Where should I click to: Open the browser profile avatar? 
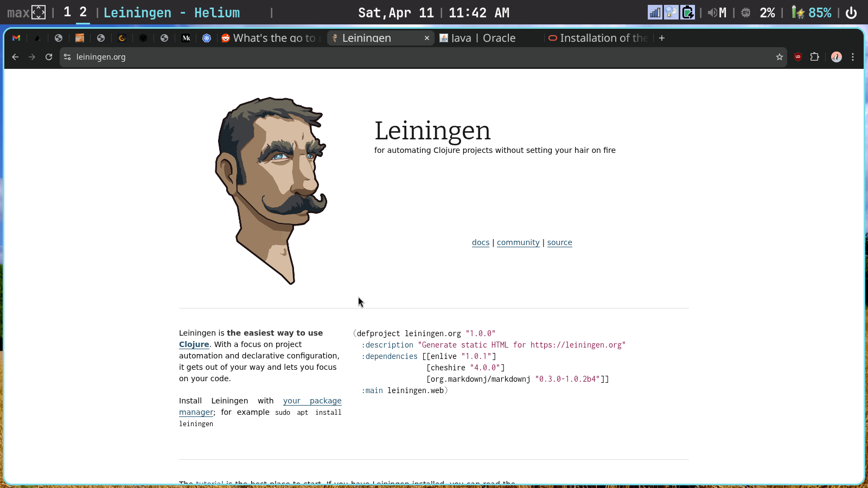[x=837, y=57]
